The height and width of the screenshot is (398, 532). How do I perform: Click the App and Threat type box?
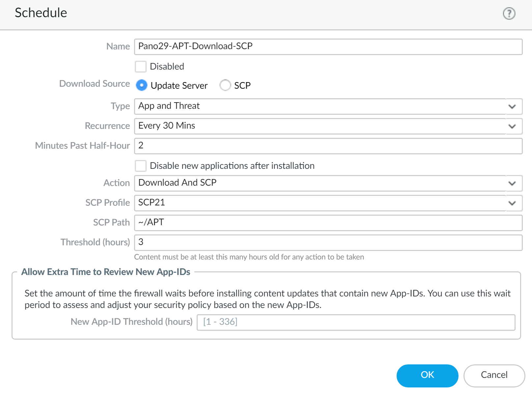[x=320, y=106]
